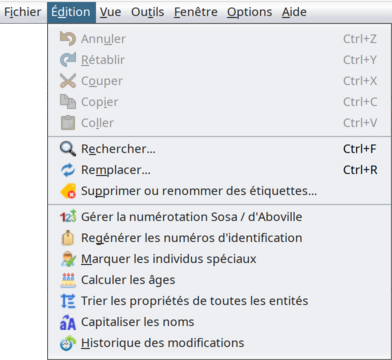This screenshot has height=360, width=392.
Task: Open Rechercher... search dialog
Action: pos(219,149)
